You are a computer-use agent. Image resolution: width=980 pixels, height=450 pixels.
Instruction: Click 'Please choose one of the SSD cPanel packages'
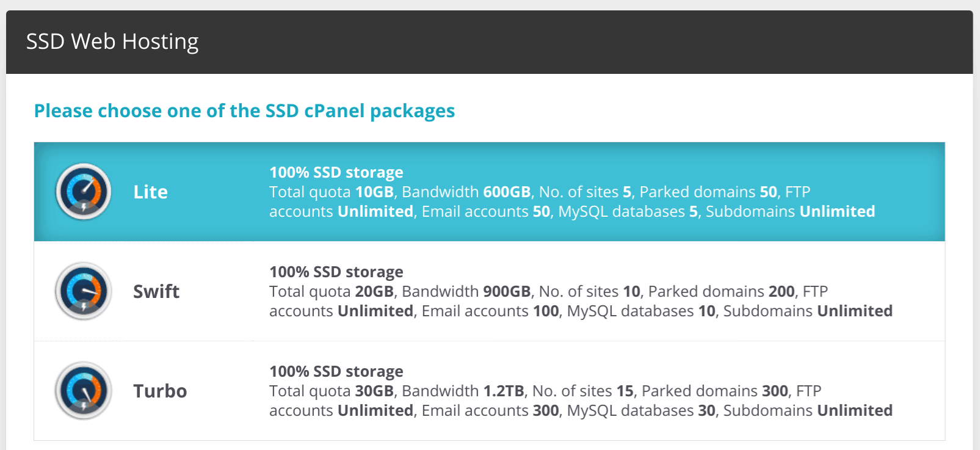244,111
